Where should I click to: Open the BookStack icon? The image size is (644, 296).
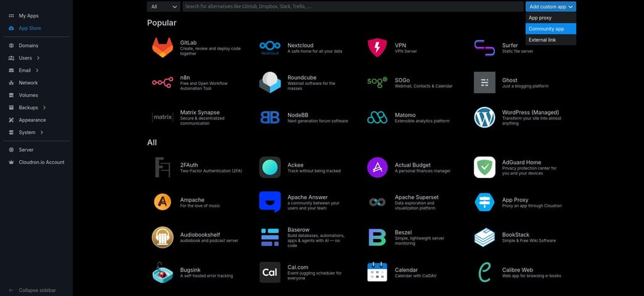[x=485, y=238]
